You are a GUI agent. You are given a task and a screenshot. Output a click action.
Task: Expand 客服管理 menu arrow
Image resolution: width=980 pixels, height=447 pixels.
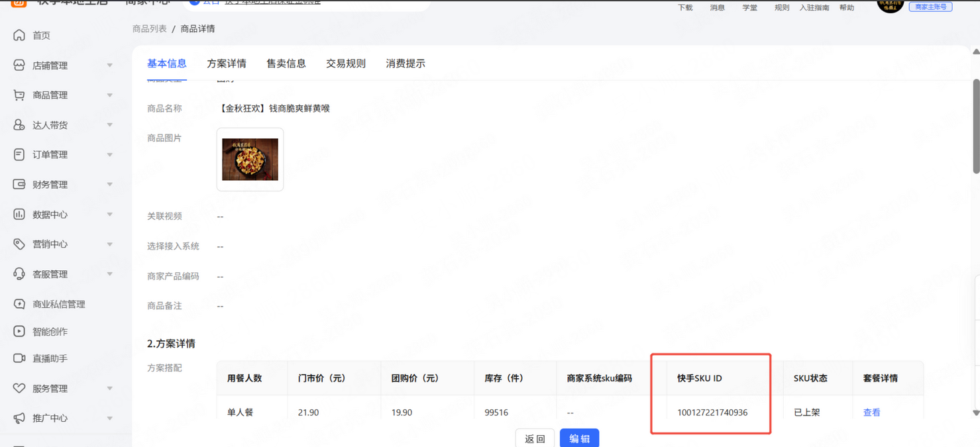tap(110, 274)
